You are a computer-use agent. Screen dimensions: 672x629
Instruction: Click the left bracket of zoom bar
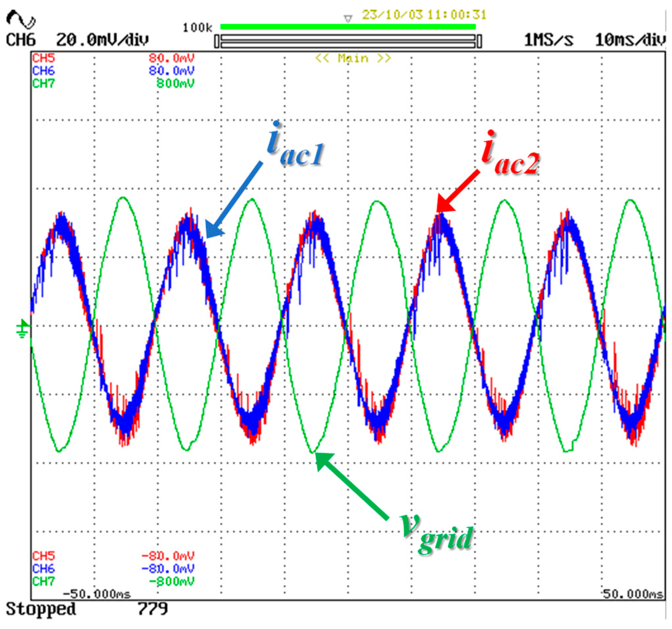tap(217, 41)
